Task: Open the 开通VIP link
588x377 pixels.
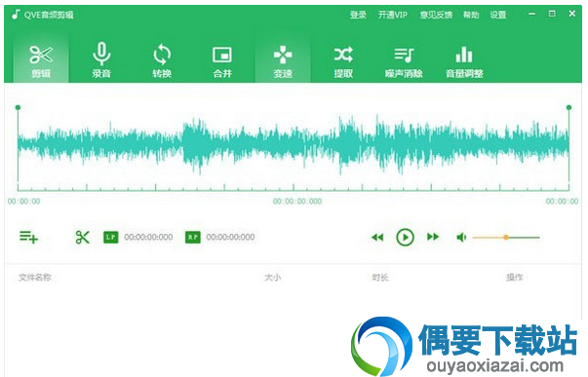Action: pos(393,15)
